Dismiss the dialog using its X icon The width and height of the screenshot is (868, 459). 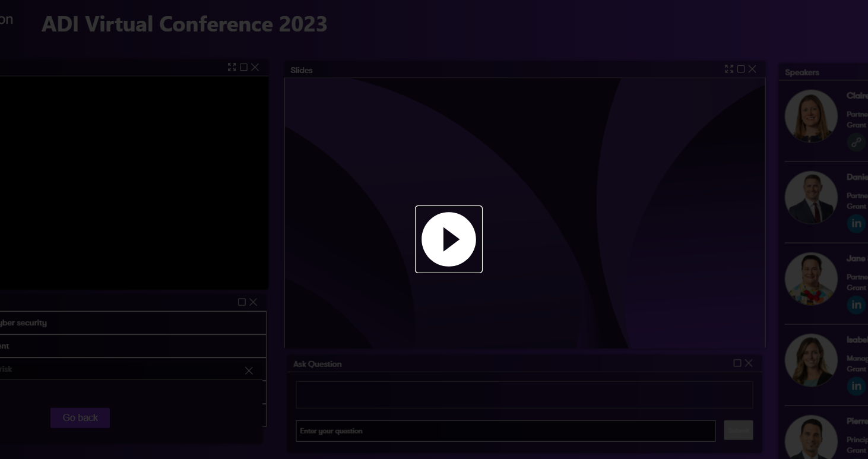(249, 371)
